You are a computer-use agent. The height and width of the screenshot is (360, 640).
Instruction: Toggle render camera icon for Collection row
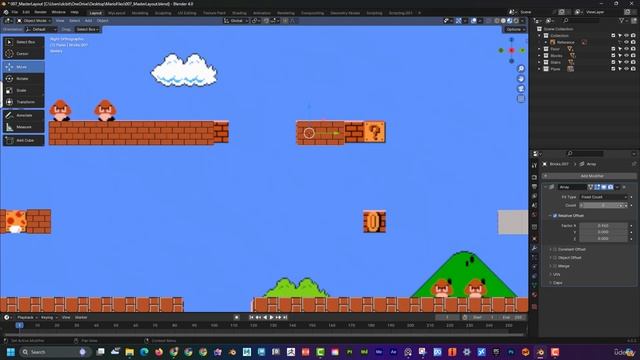point(633,36)
